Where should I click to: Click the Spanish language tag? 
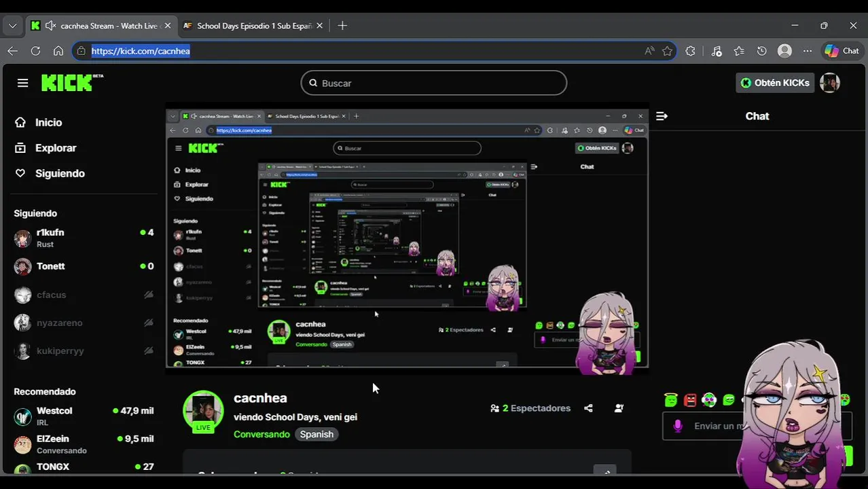click(x=317, y=434)
